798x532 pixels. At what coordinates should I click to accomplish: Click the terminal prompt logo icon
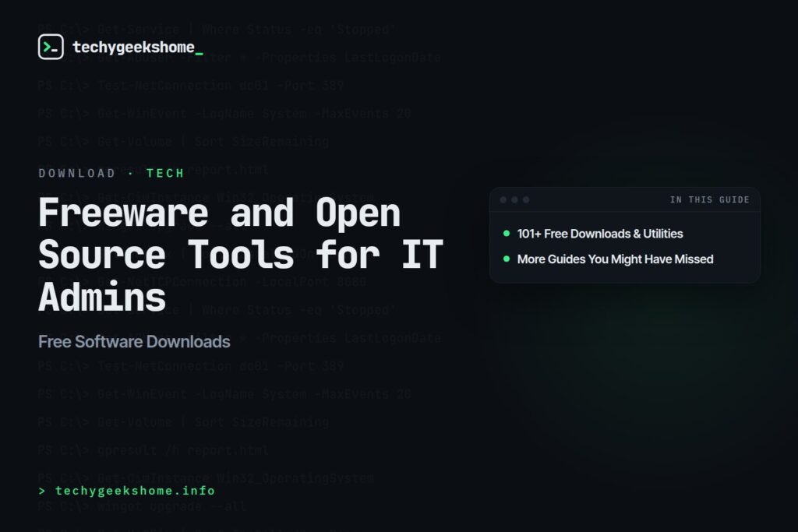[51, 47]
